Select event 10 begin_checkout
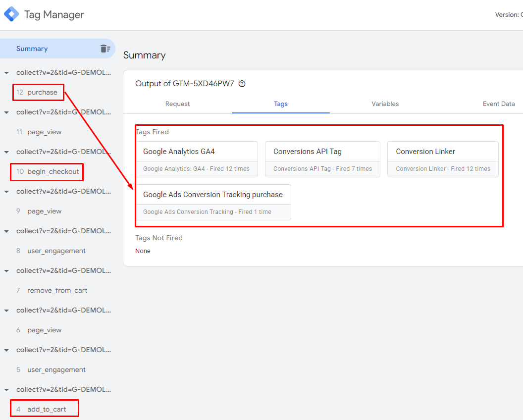 (53, 172)
